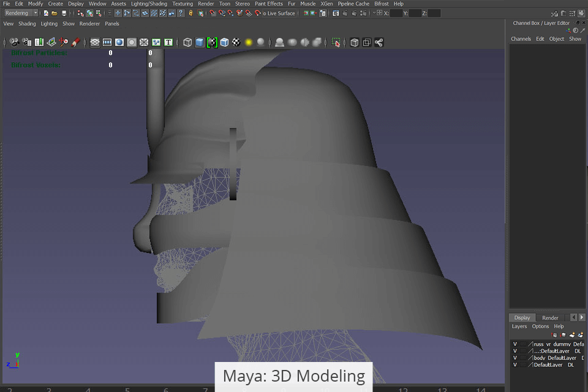Enable Wireframe shading cube icon
The height and width of the screenshot is (392, 588).
pos(187,42)
